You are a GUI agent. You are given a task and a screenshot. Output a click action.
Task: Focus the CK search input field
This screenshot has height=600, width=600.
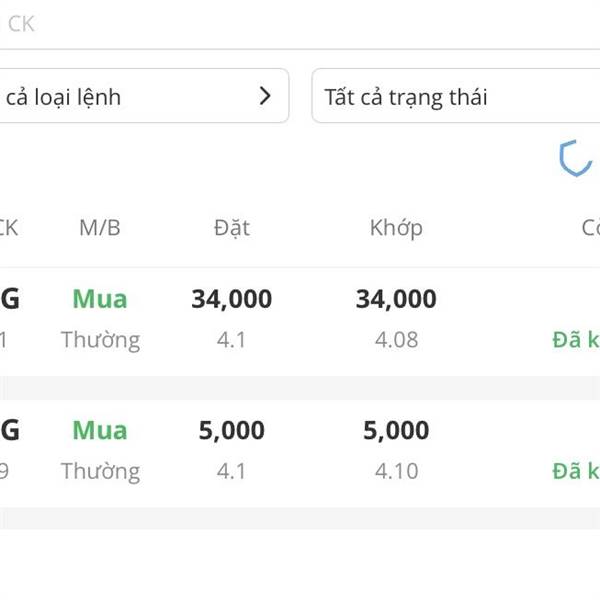point(300,24)
